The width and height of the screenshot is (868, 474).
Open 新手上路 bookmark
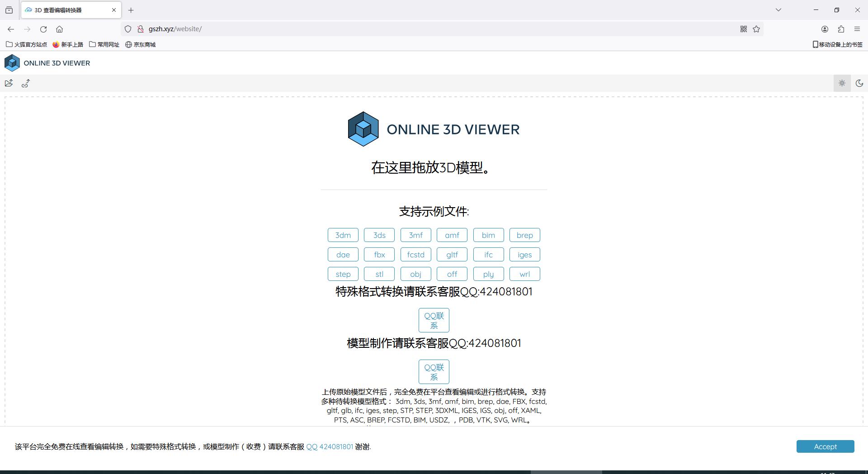pyautogui.click(x=68, y=44)
